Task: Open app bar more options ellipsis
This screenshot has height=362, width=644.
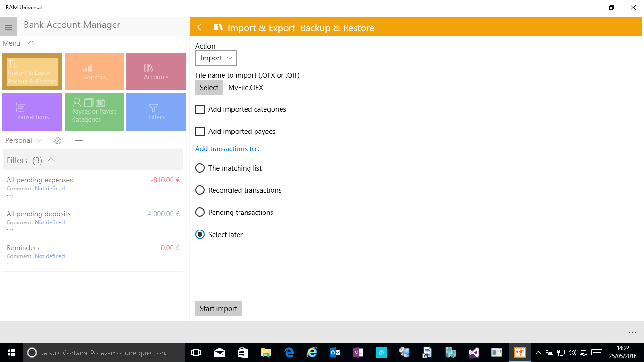Action: point(633,332)
